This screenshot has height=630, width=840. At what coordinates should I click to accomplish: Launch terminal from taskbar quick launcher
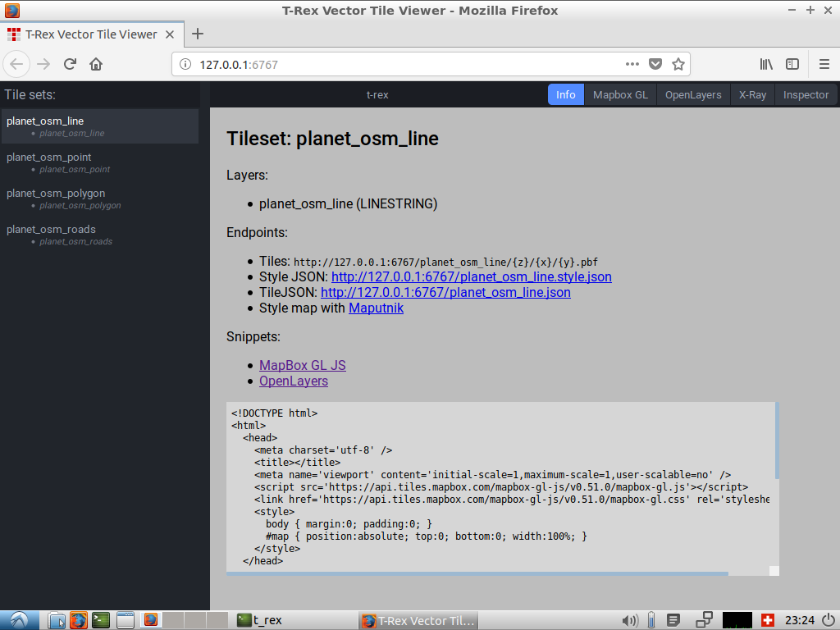101,620
